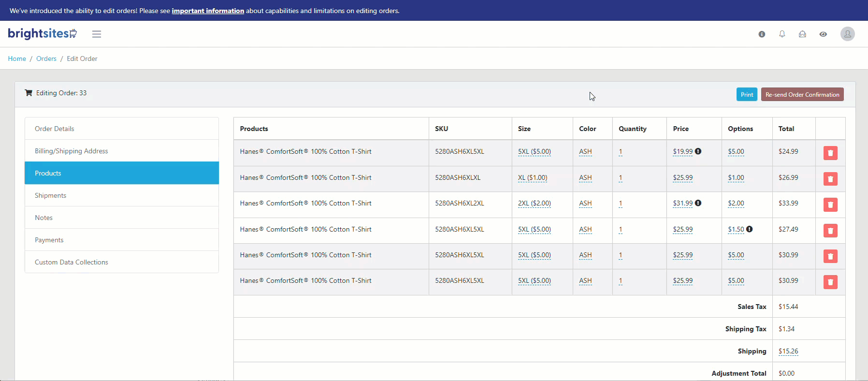
Task: Edit the XL ($1.00) size value
Action: pos(532,177)
